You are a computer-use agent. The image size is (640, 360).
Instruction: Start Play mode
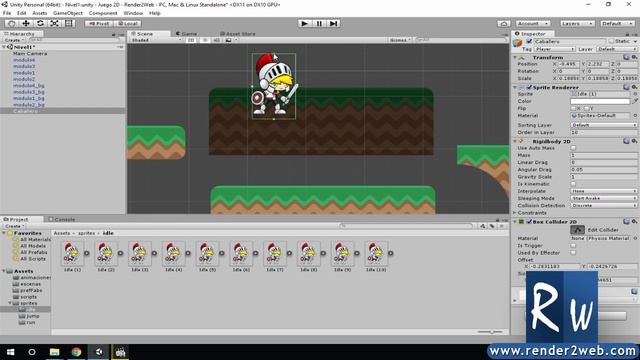[x=304, y=24]
